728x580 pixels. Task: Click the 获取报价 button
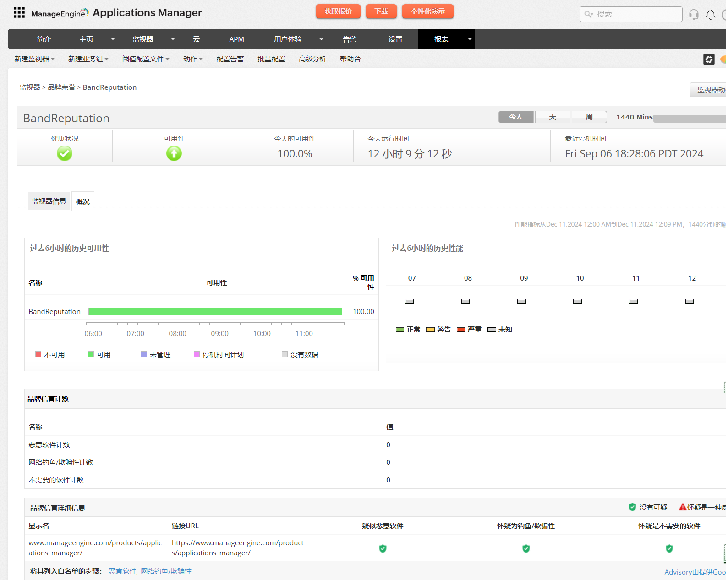(338, 11)
